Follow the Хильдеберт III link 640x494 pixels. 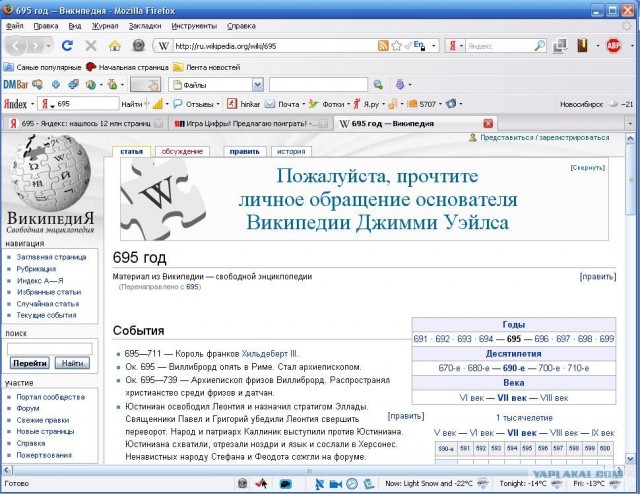click(x=270, y=354)
